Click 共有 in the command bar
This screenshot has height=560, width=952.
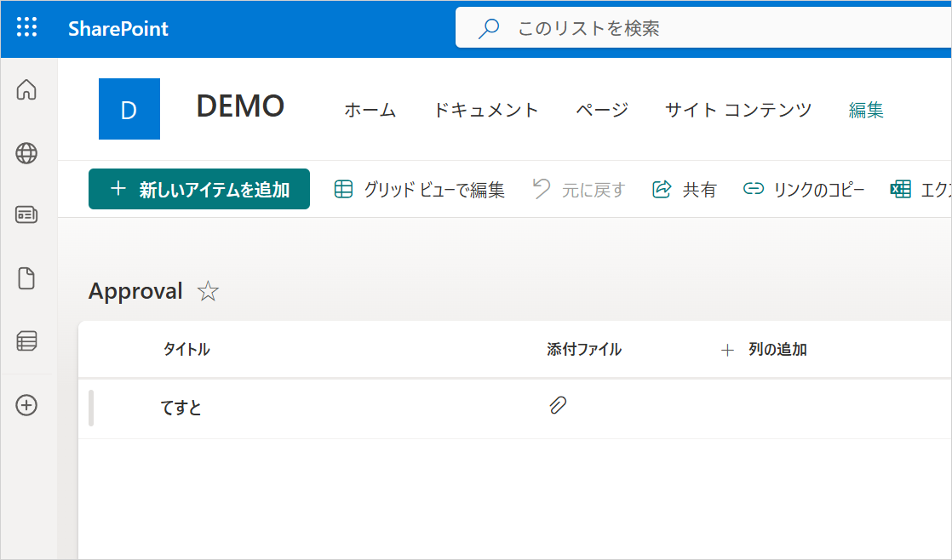pyautogui.click(x=685, y=190)
